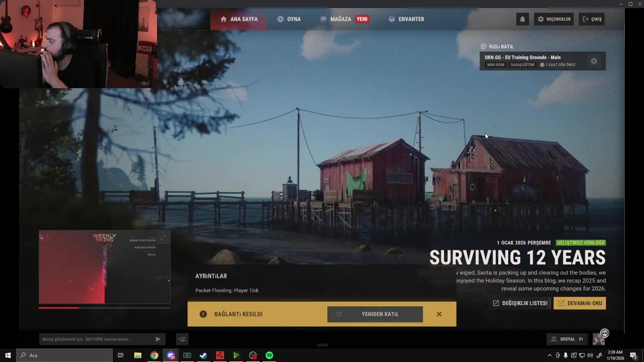Viewport: 644px width, 362px height.
Task: Click the display settings tray icon
Action: [574, 355]
